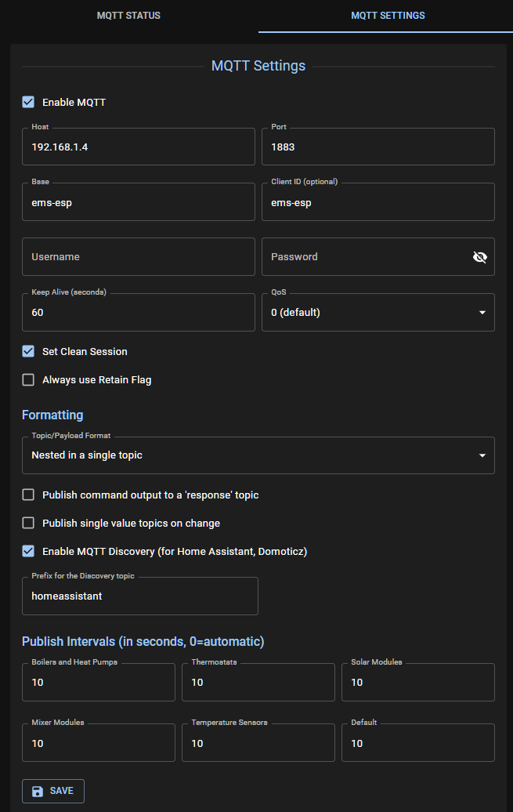This screenshot has height=812, width=513.
Task: Switch to the MQTT Status tab
Action: [128, 16]
